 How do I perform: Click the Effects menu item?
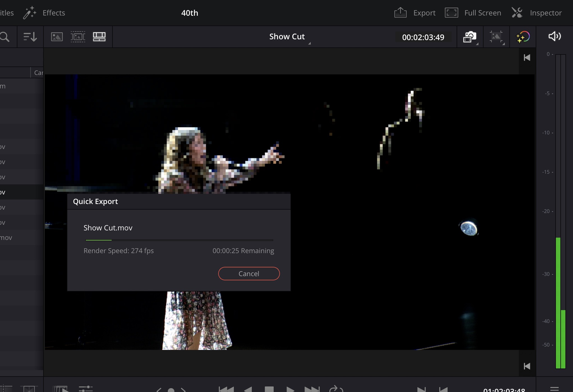(x=53, y=13)
